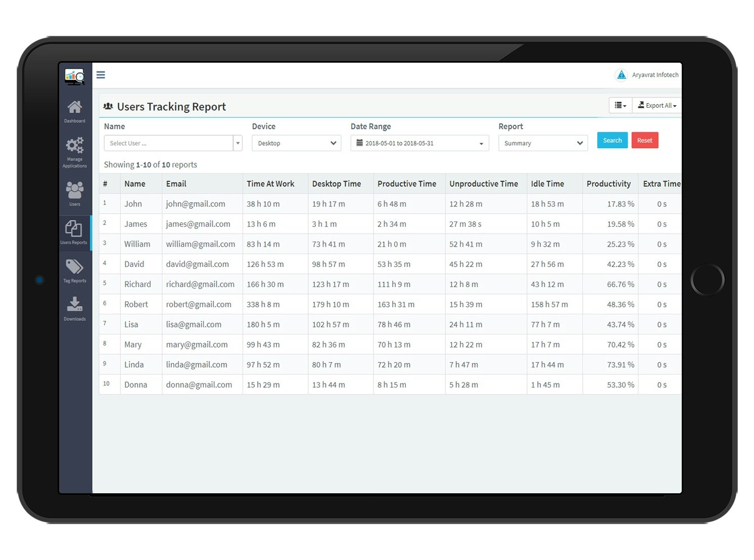Click the Reset button
Screen dimensions: 754x560
645,140
